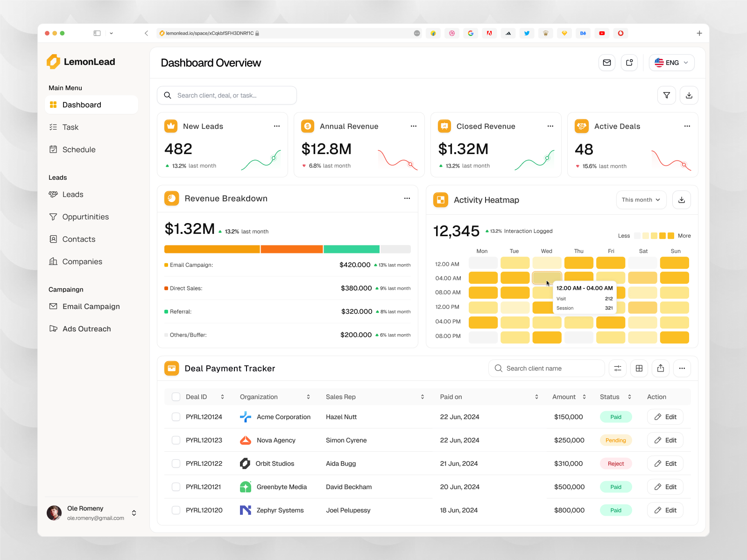Select the checkbox on the Nova Agency row

point(176,440)
